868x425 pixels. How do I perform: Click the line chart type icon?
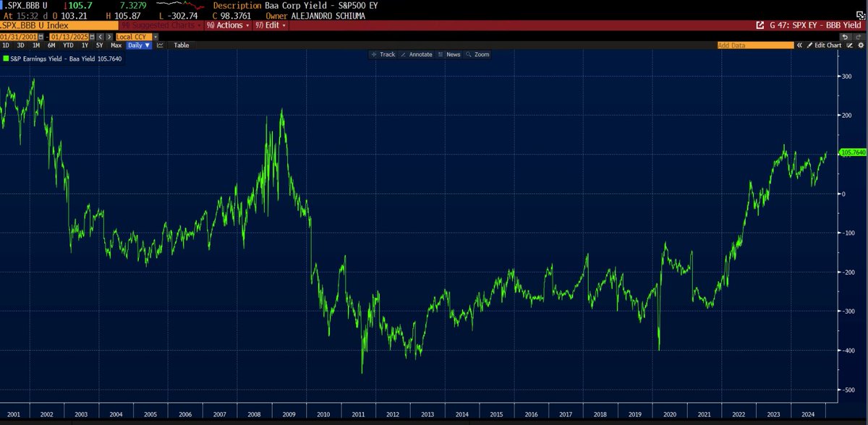[x=160, y=45]
